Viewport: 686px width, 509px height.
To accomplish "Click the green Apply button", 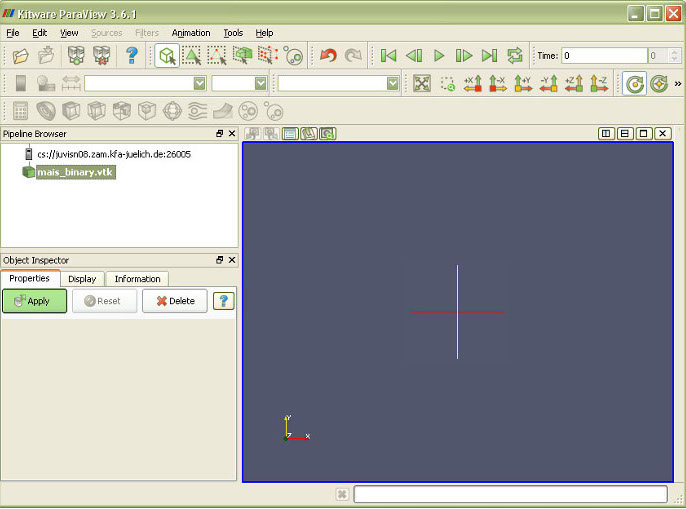I will (x=35, y=301).
